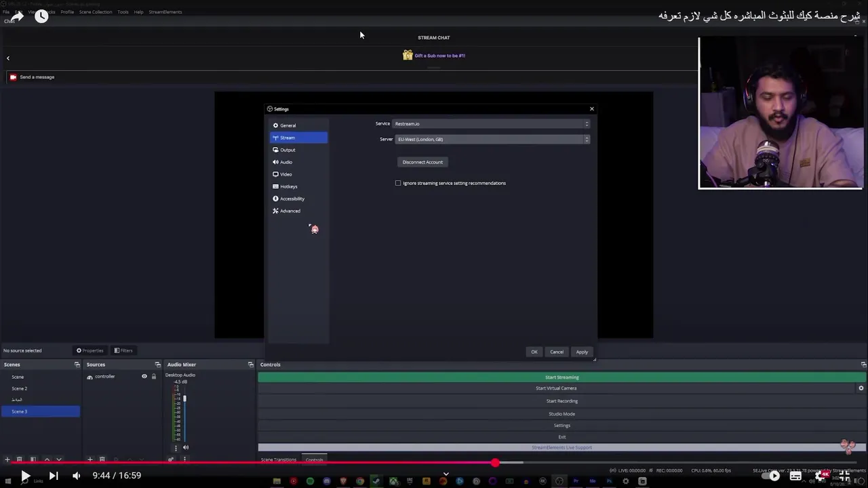Play the YouTube video
Image resolution: width=868 pixels, height=488 pixels.
[x=24, y=476]
